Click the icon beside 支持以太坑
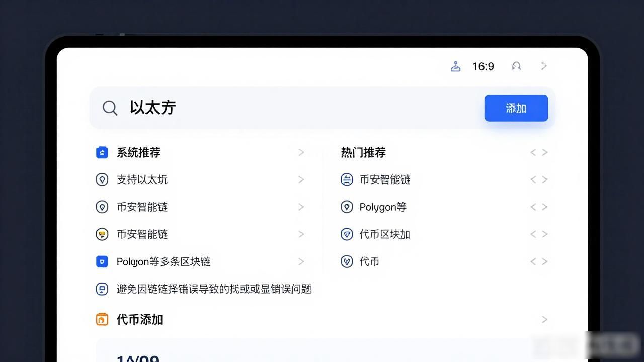 pyautogui.click(x=102, y=179)
